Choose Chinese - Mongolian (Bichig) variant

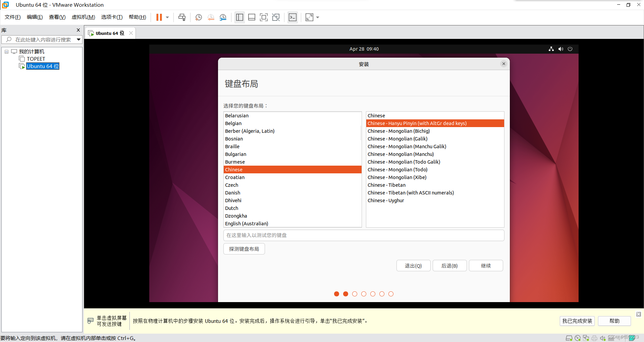coord(435,131)
